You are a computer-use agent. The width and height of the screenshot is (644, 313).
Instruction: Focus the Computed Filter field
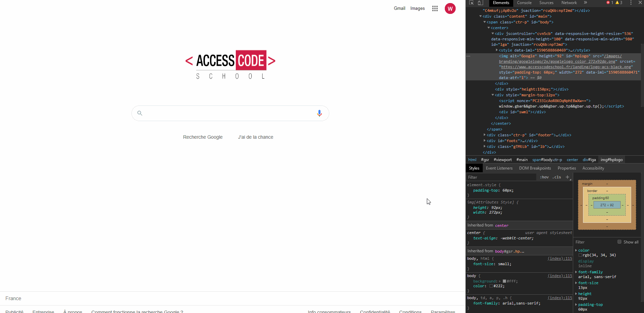click(595, 242)
